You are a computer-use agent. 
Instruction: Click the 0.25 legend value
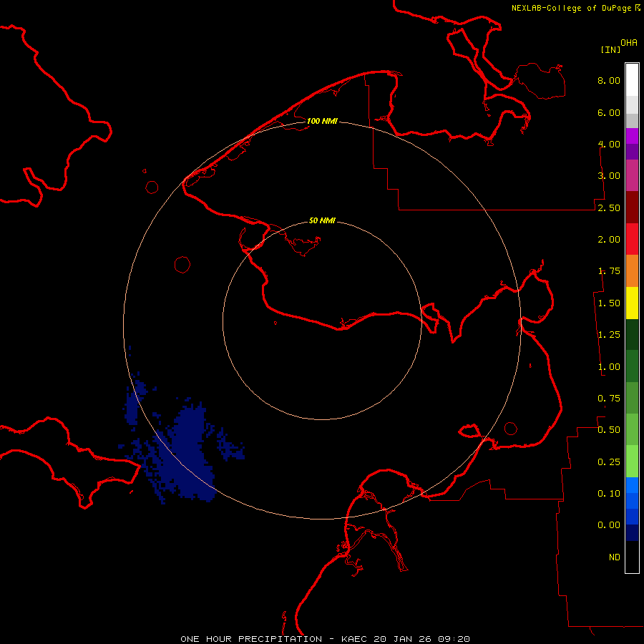coord(609,462)
